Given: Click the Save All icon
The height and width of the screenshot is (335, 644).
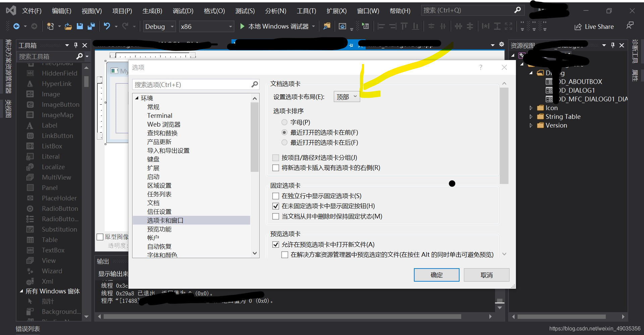Looking at the screenshot, I should click(x=91, y=26).
